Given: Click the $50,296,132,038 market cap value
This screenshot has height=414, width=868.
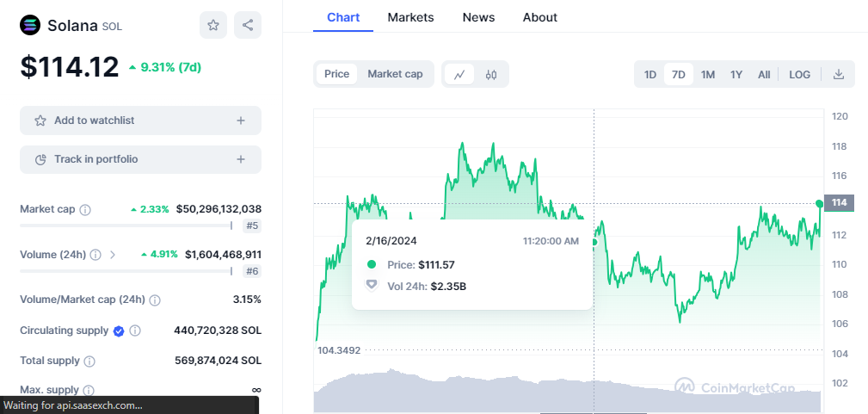Looking at the screenshot, I should click(x=219, y=209).
